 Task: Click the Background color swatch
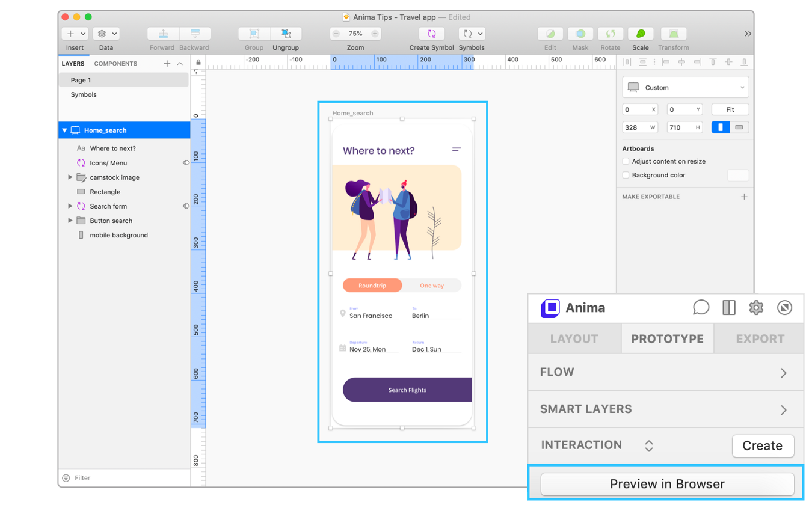tap(738, 176)
